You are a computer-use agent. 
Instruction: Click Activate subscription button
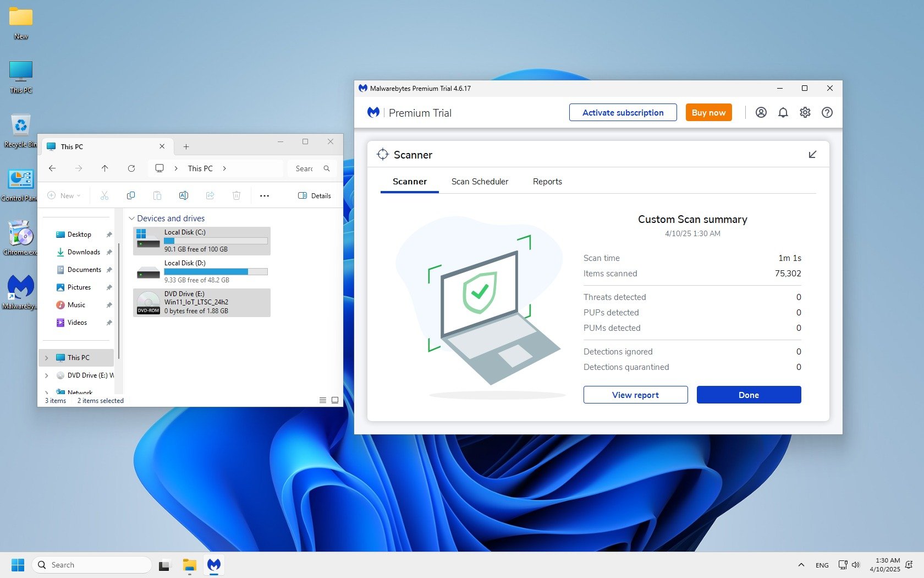coord(623,112)
